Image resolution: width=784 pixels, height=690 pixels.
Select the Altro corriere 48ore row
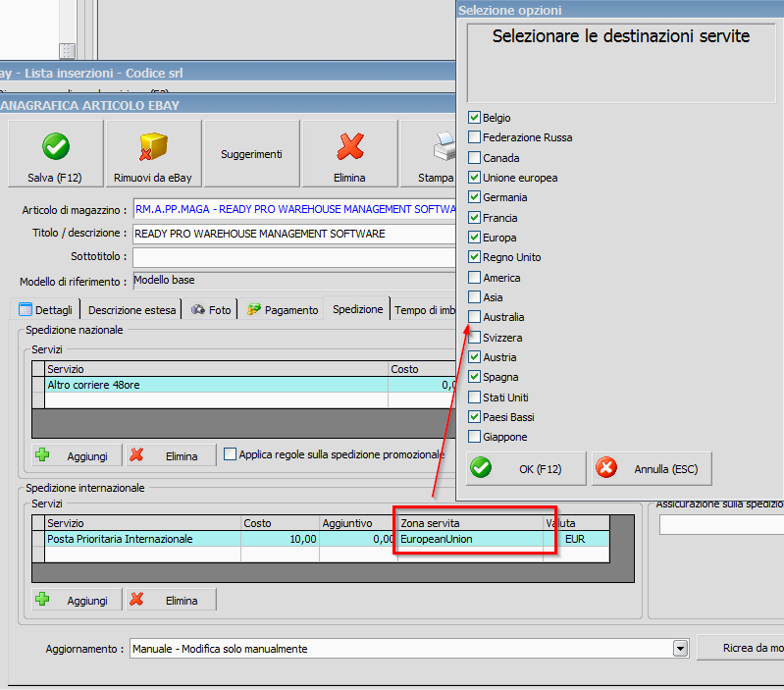coord(250,385)
